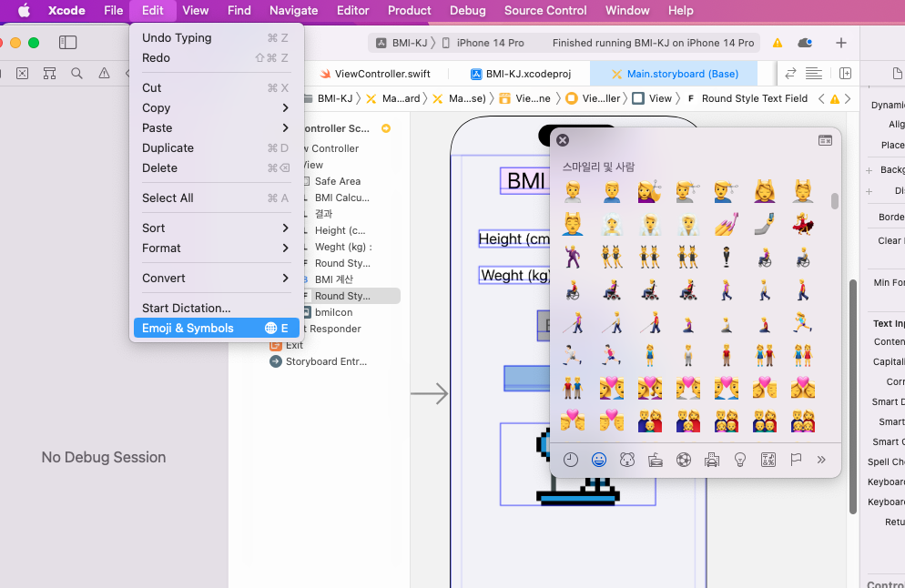Click Round Style Text Field jump bar item
This screenshot has height=588, width=905.
point(747,98)
